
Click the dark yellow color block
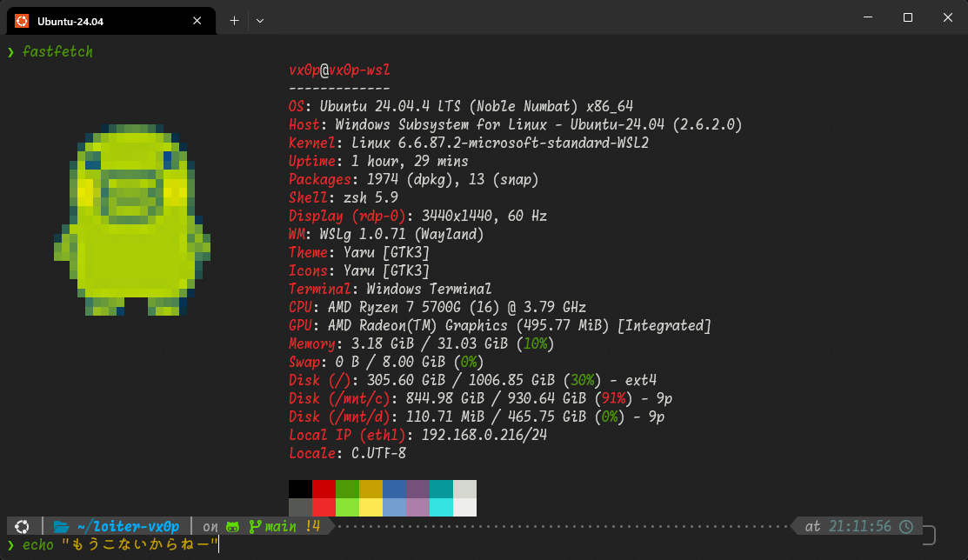pyautogui.click(x=371, y=489)
